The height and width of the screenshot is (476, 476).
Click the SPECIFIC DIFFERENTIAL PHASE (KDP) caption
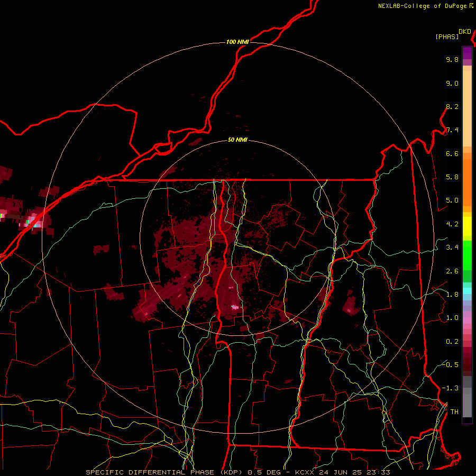coord(166,472)
